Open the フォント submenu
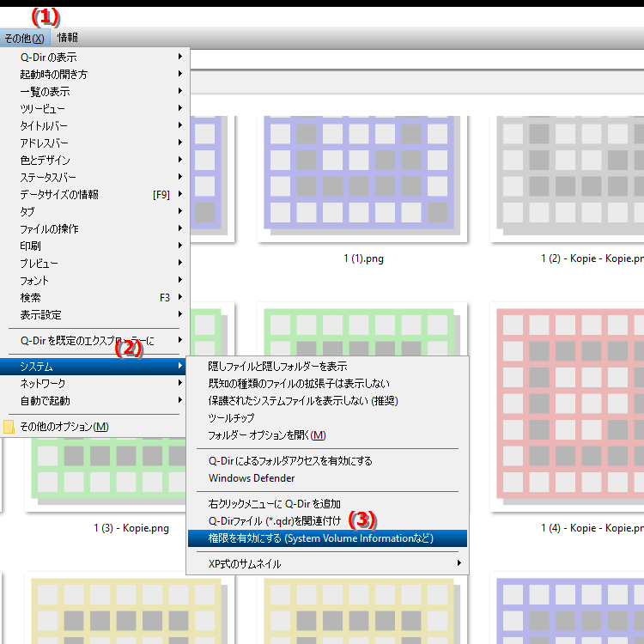The image size is (644, 644). [x=94, y=281]
